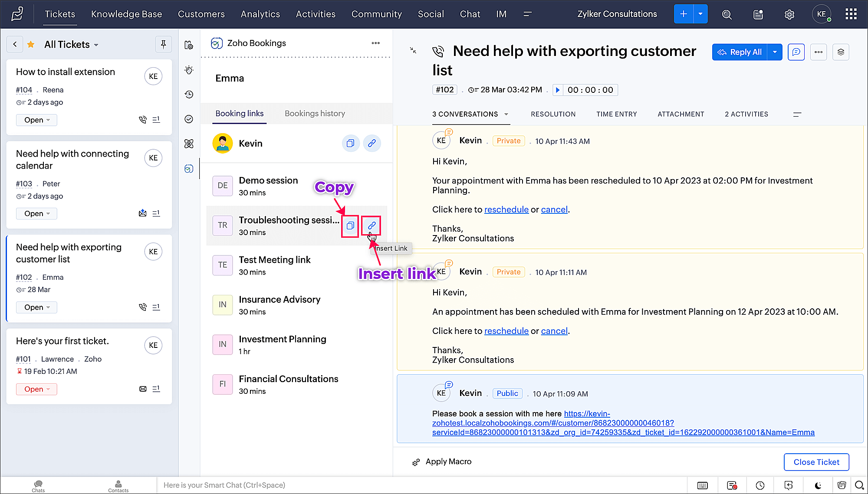Viewport: 868px width, 494px height.
Task: Toggle favorite star for All Tickets
Action: tap(31, 44)
